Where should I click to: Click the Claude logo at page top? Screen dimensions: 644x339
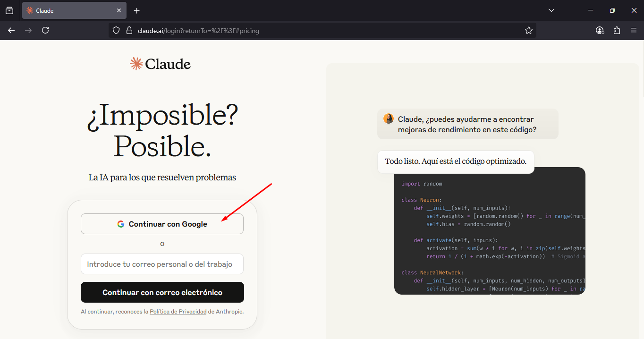161,64
